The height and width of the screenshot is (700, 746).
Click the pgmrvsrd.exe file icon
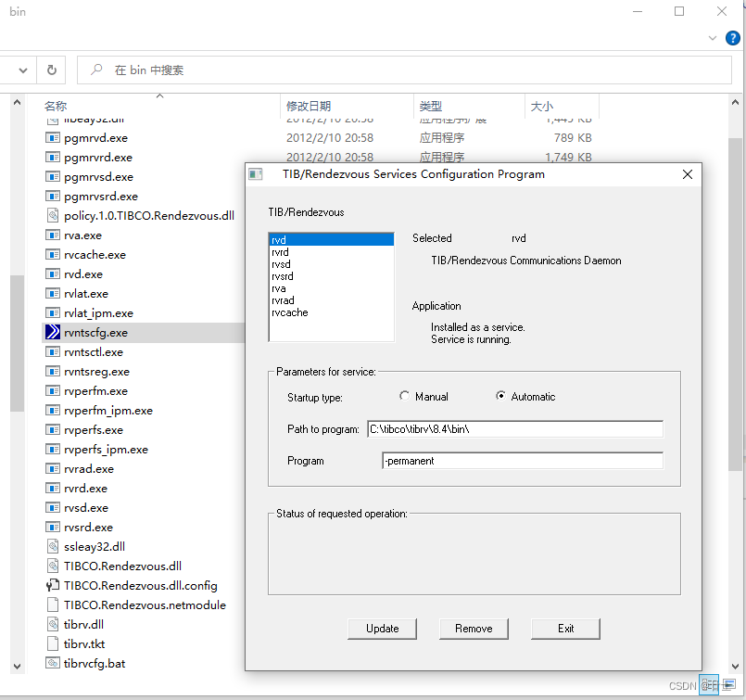point(52,197)
